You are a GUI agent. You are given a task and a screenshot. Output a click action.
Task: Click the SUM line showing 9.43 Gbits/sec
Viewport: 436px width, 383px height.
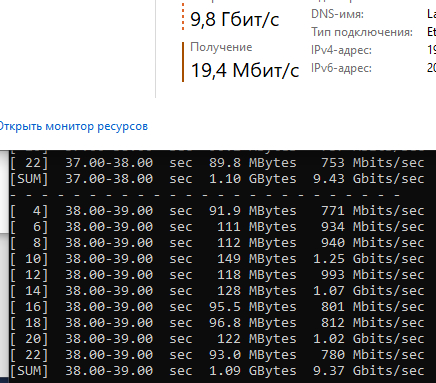[x=217, y=179]
